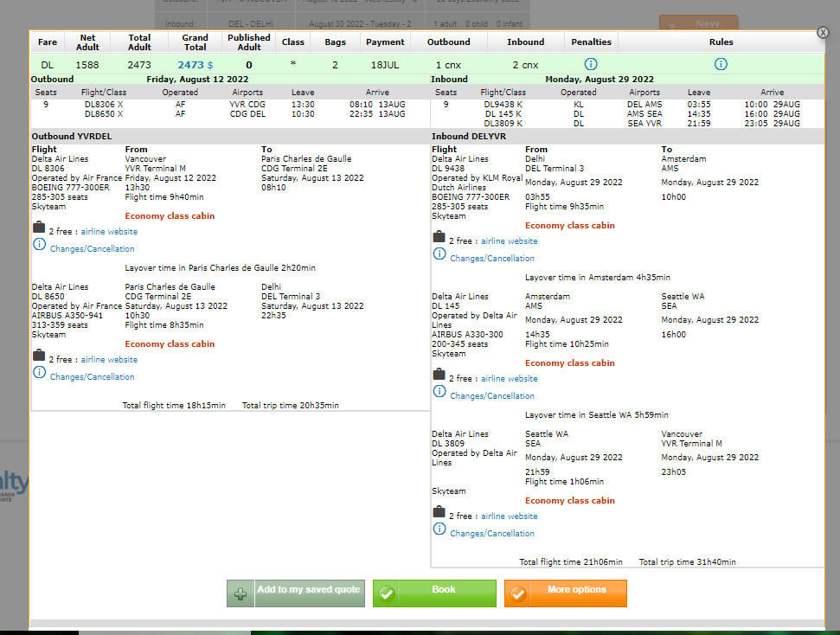
Task: Open airline website link for DL 8306 baggage
Action: pos(109,232)
